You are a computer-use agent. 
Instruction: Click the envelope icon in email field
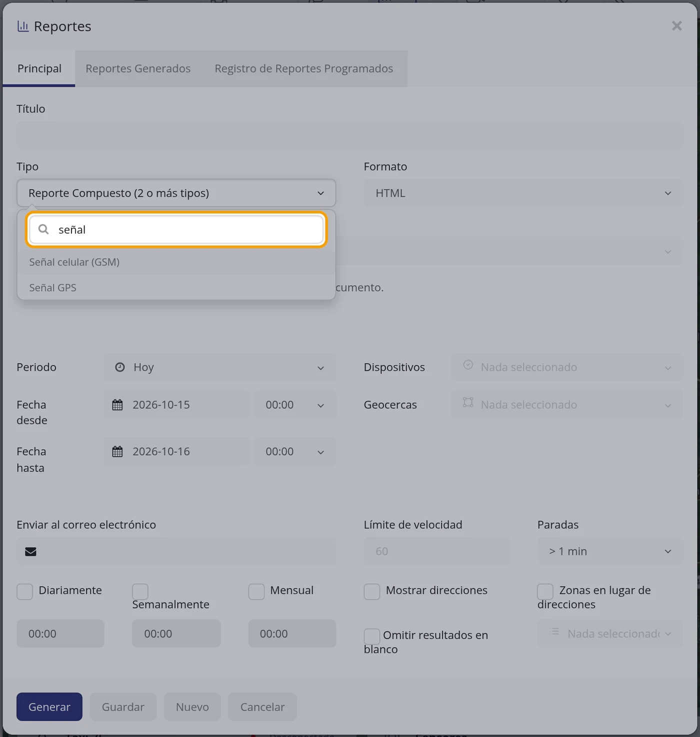31,551
